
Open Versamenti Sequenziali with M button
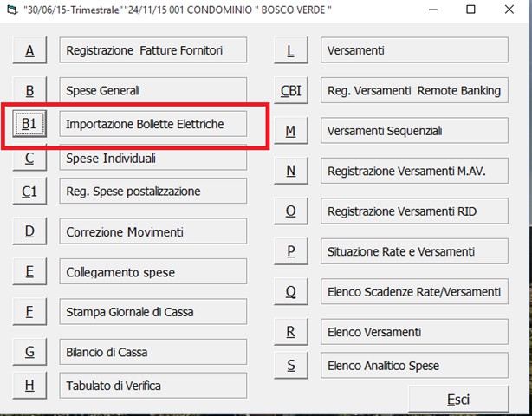point(291,131)
